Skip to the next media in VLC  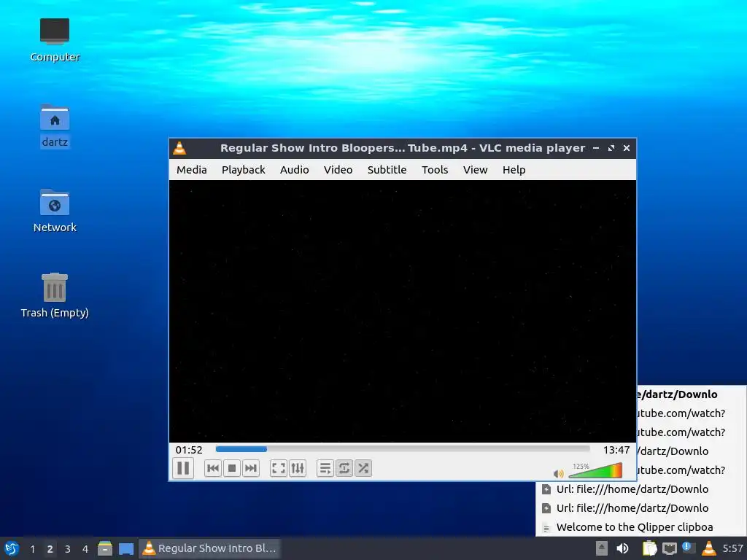251,468
